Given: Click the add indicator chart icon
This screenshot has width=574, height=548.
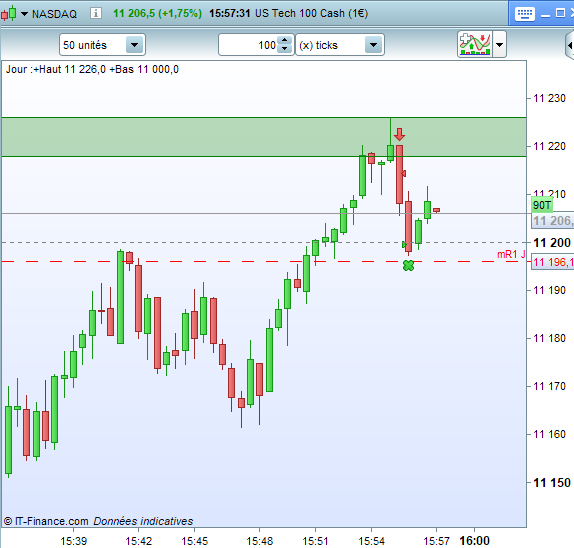Looking at the screenshot, I should 475,44.
